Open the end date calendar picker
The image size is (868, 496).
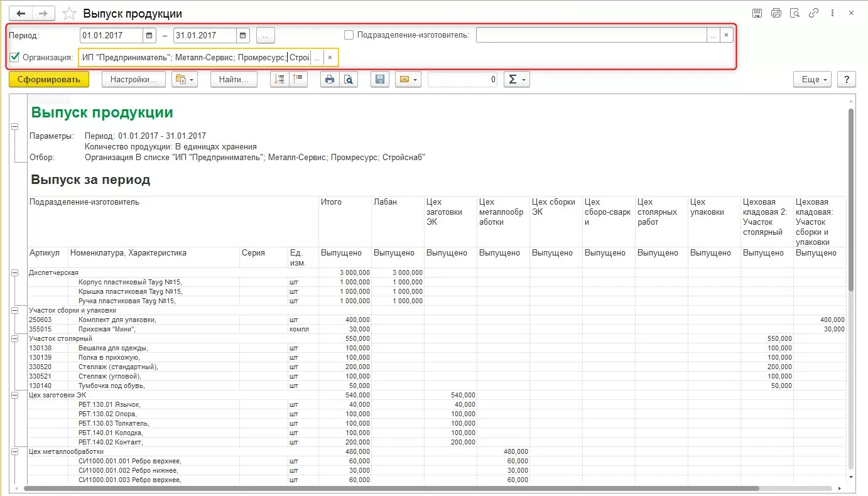tap(243, 36)
